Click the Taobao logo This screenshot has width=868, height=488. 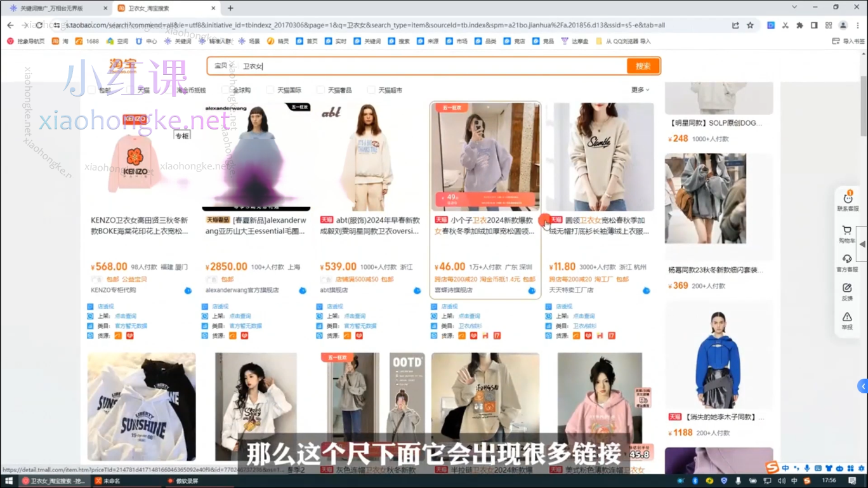(122, 66)
